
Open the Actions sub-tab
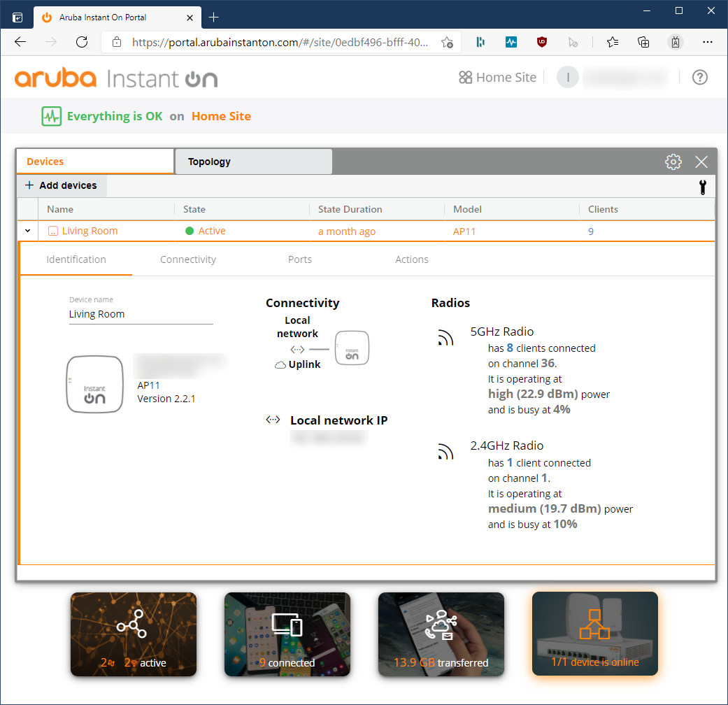(x=412, y=259)
